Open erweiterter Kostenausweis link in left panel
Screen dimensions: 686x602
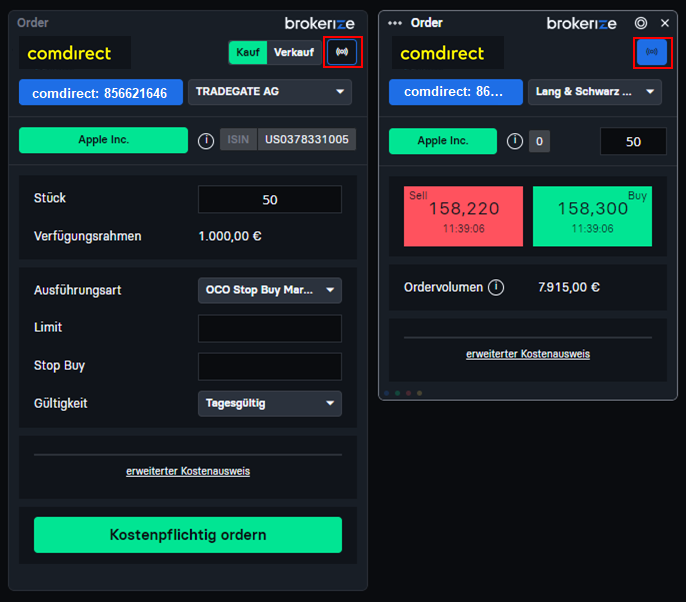188,471
